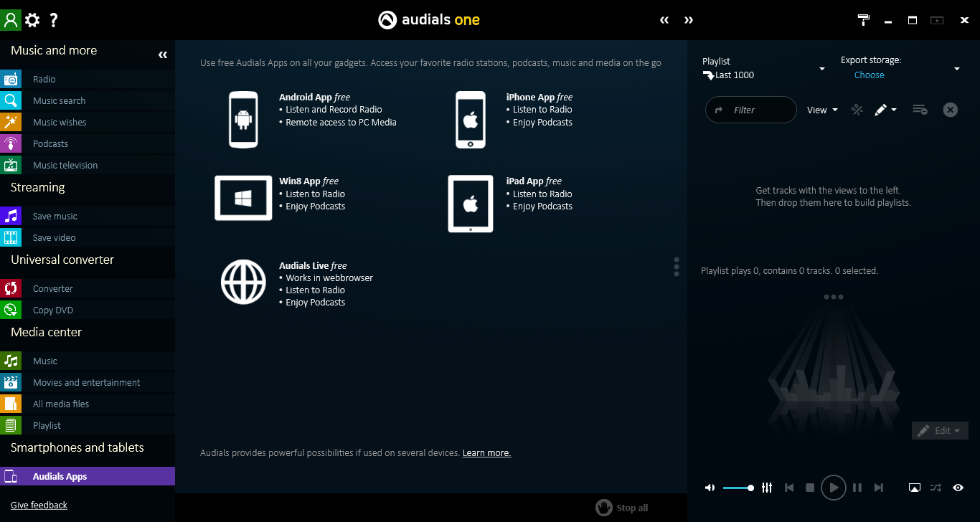Adjust the volume slider
Screen dimensions: 980x522
(738, 488)
